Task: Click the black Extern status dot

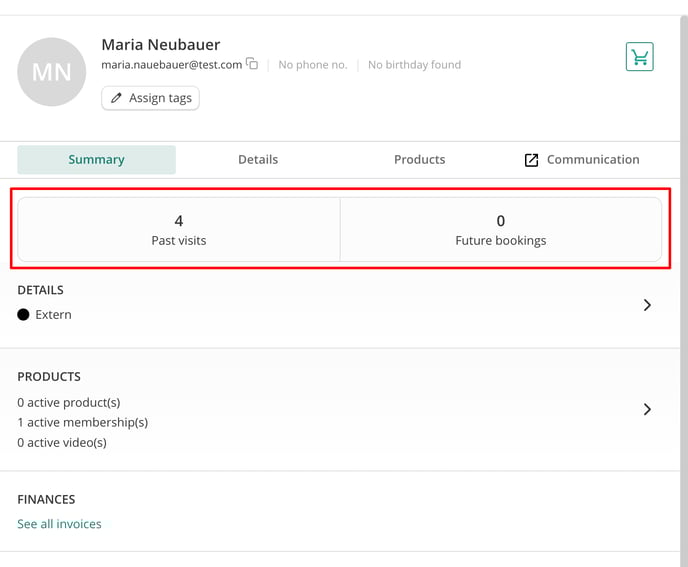Action: tap(23, 315)
